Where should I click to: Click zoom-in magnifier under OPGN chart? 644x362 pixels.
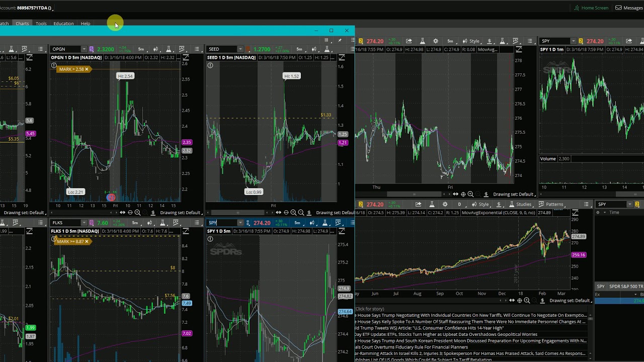pyautogui.click(x=137, y=213)
